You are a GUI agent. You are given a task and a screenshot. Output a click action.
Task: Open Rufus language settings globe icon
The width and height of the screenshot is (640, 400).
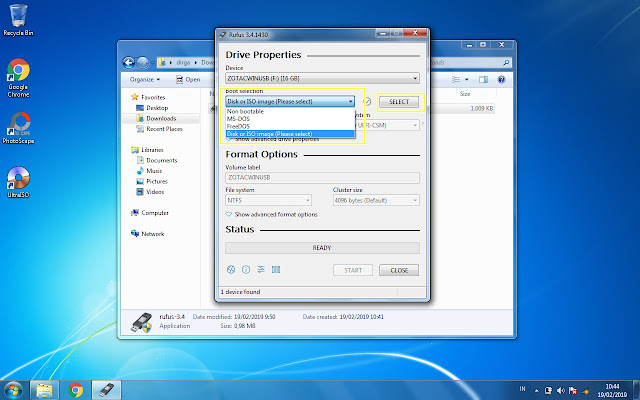coord(231,269)
